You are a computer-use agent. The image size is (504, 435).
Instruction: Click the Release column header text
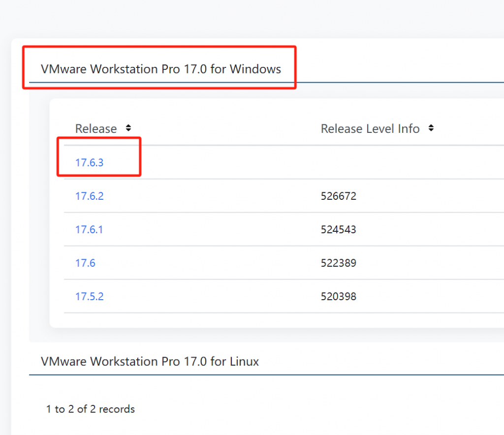click(96, 128)
